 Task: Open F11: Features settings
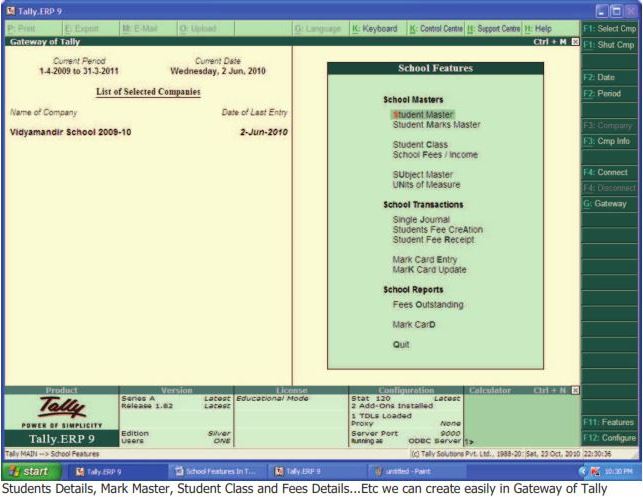(x=610, y=423)
